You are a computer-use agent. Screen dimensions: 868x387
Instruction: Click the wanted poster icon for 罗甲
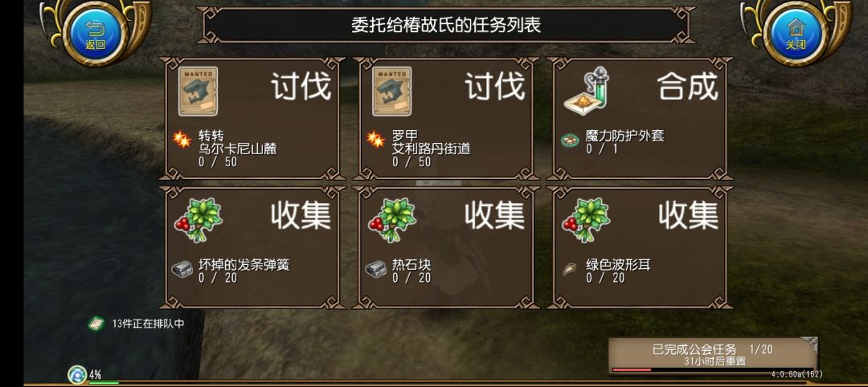pyautogui.click(x=391, y=92)
